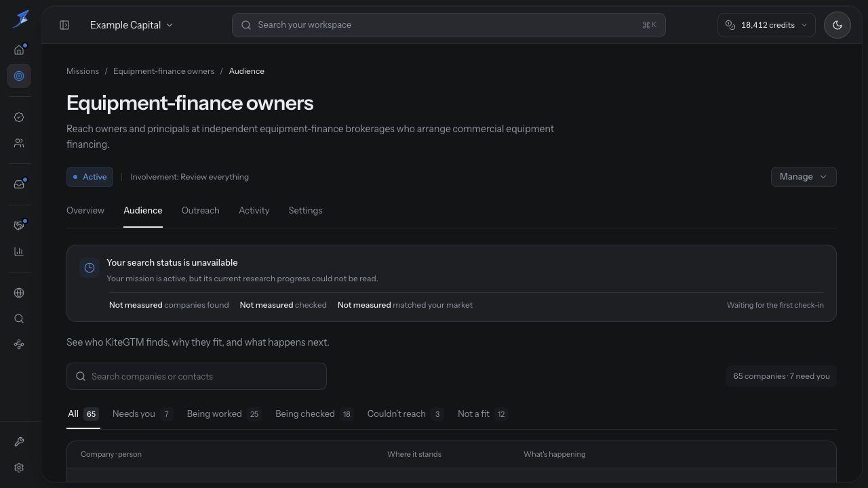Filter by Needs you 7

coord(142,414)
